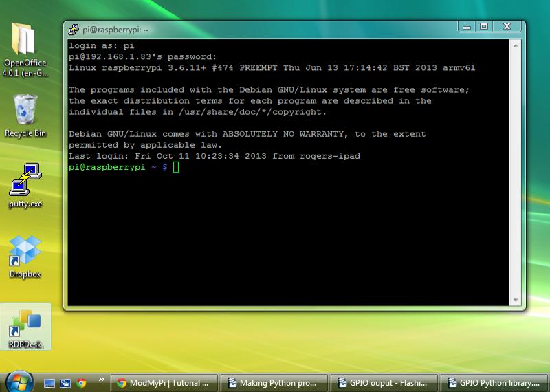This screenshot has height=392, width=550.
Task: Expand the Quick Launch overflow chevron
Action: (x=102, y=379)
